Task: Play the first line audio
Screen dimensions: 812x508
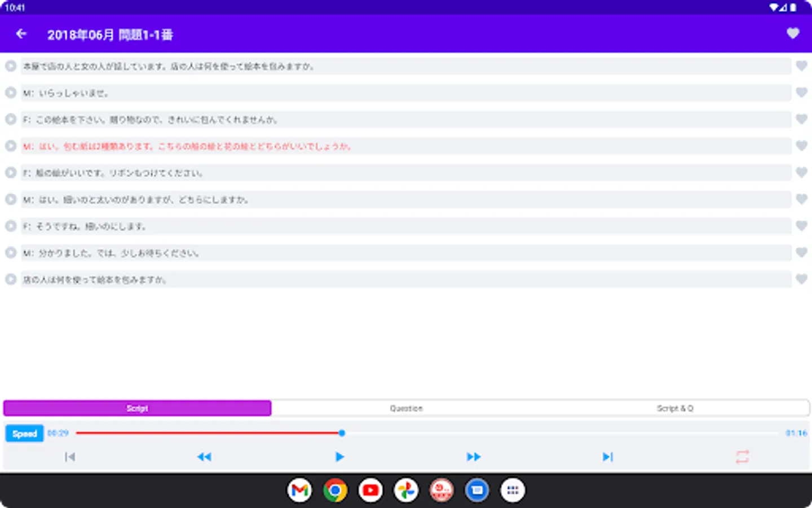Action: [10, 66]
